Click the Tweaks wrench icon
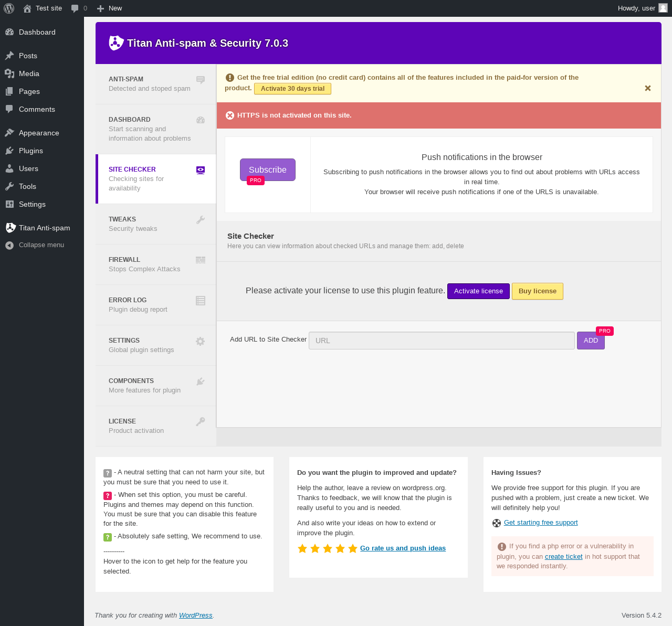This screenshot has height=626, width=672. (201, 220)
